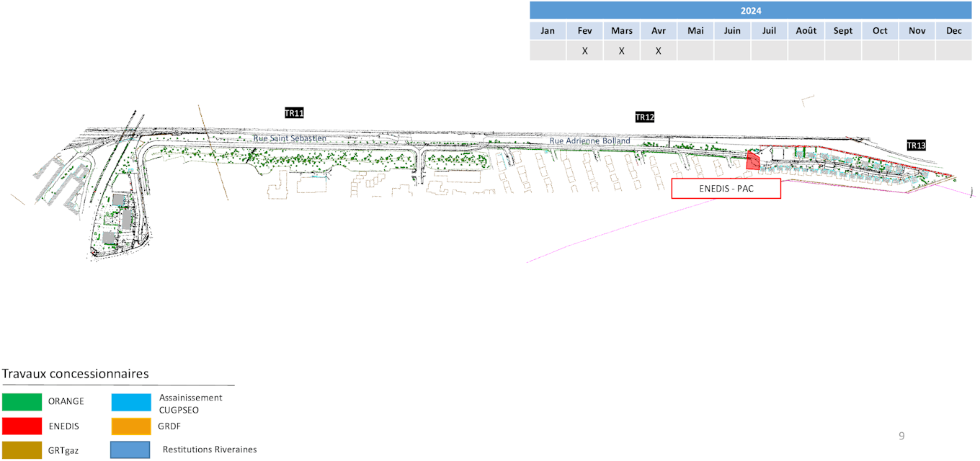Screen dimensions: 980x461
Task: Click the ENEDIS red legend swatch
Action: click(22, 426)
